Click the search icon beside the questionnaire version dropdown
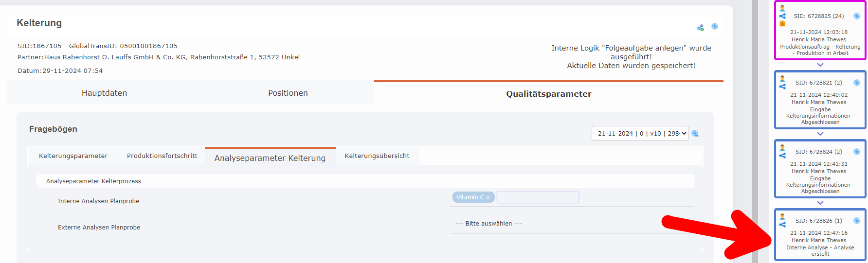The image size is (868, 263). coord(695,133)
